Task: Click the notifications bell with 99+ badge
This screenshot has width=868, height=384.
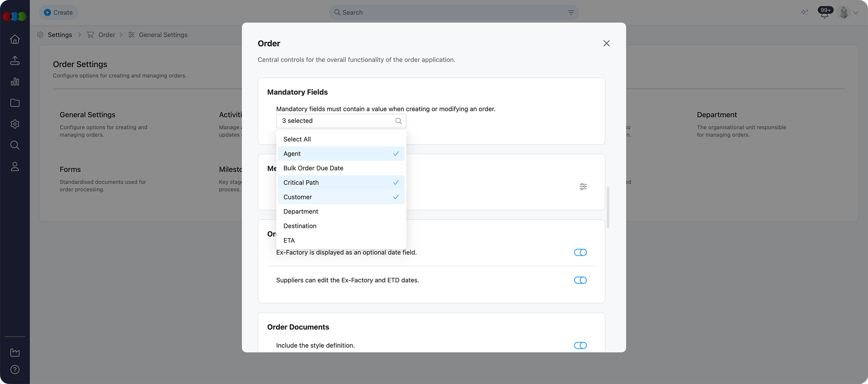Action: [824, 13]
